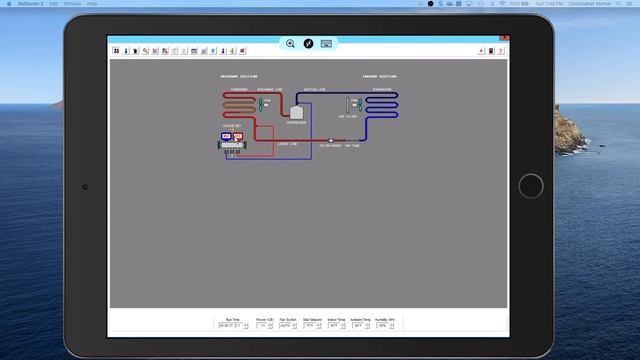
Task: Click the Stat Setpoint value field
Action: point(310,326)
